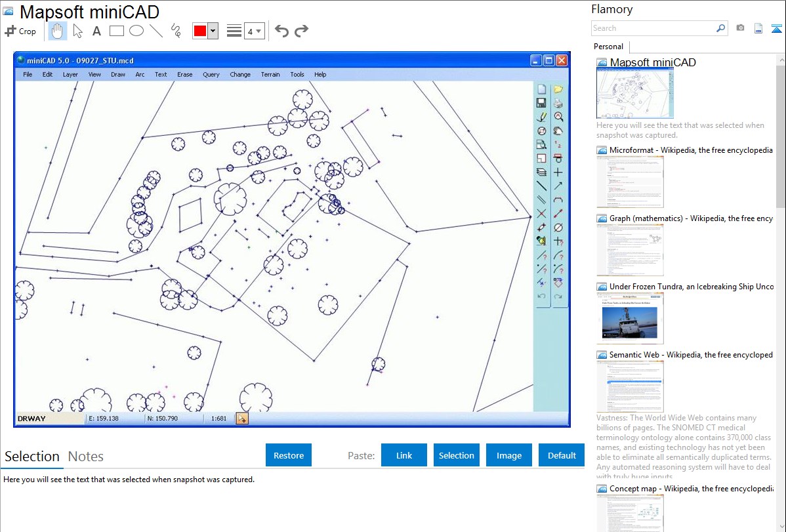Undo the last annotation
Image resolution: width=786 pixels, height=532 pixels.
281,31
